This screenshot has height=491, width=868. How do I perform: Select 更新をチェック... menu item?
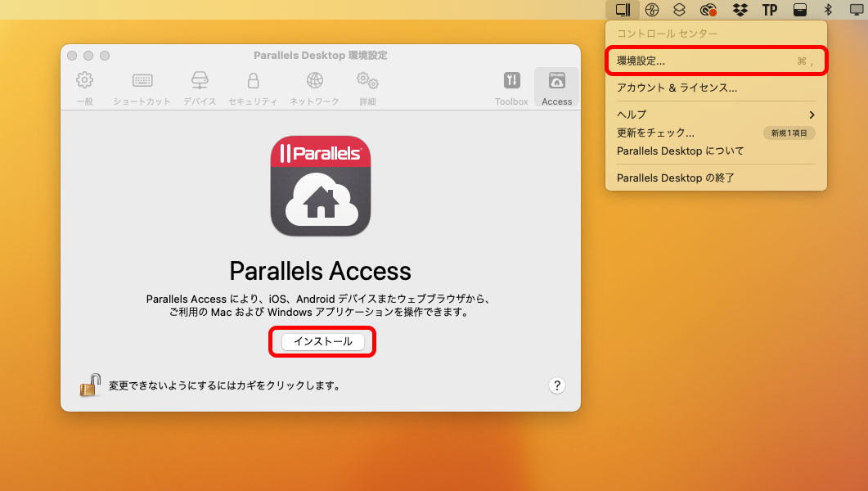click(717, 133)
